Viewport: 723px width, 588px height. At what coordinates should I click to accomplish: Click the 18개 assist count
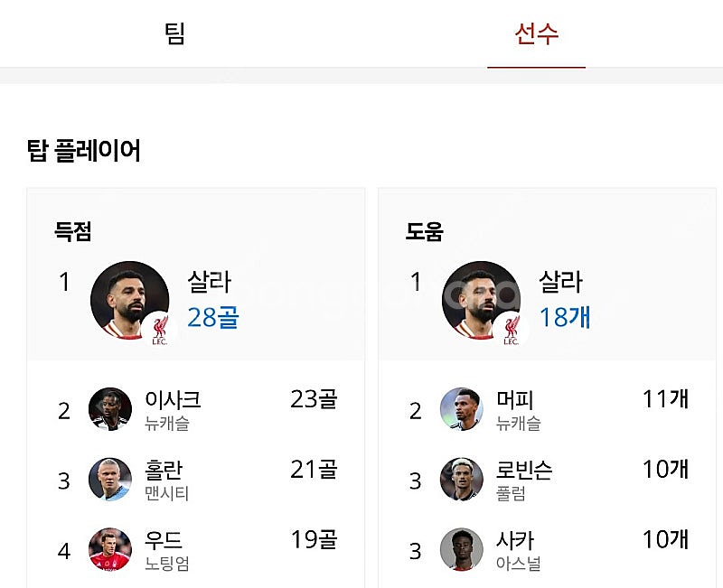tap(565, 318)
